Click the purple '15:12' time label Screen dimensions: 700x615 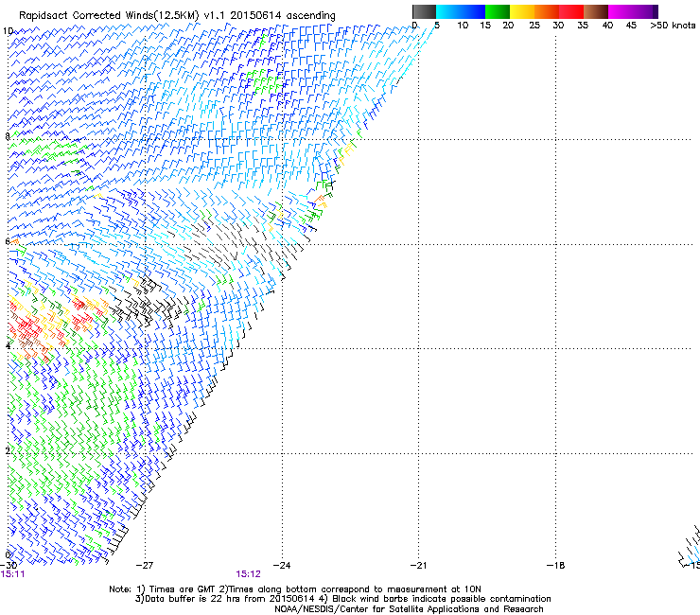coord(248,574)
